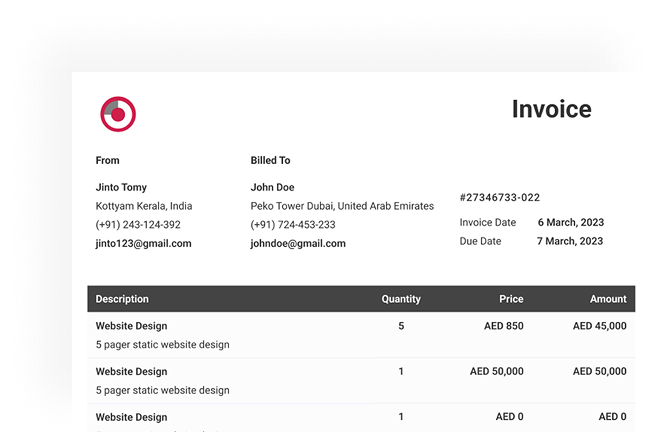
Task: Select the client name John Doe
Action: (x=272, y=187)
